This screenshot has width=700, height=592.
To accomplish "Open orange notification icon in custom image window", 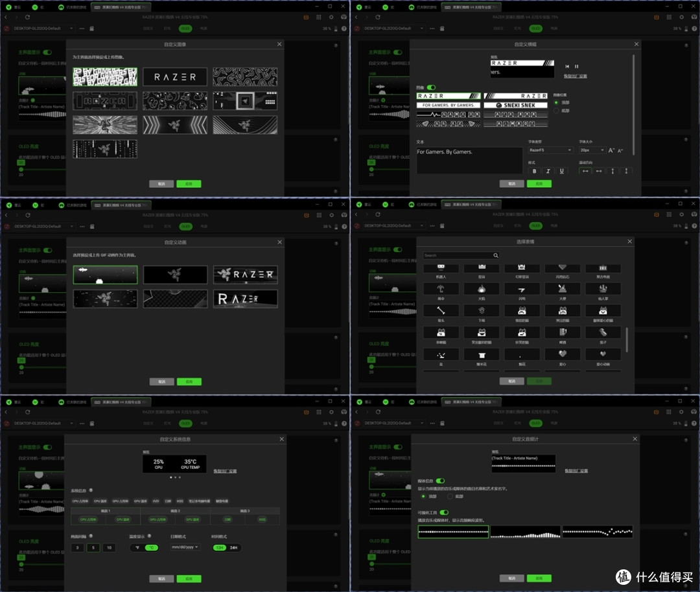I will pos(306,17).
